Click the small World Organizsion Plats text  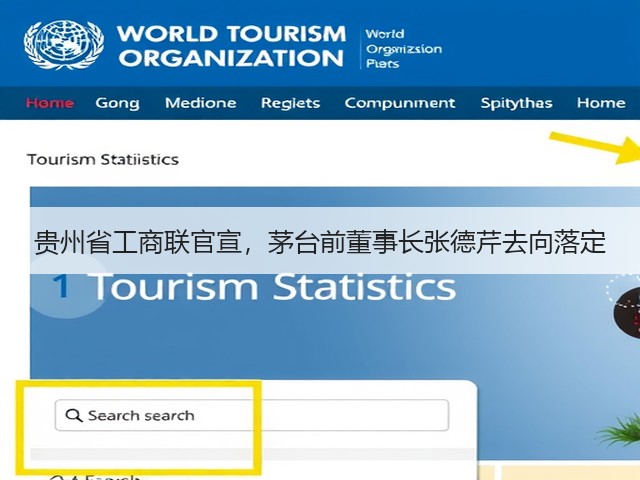(x=403, y=49)
